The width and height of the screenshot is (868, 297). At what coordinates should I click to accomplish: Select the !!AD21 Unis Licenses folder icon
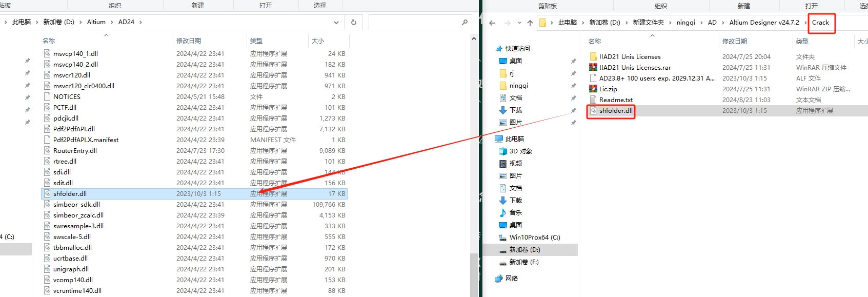(x=593, y=56)
